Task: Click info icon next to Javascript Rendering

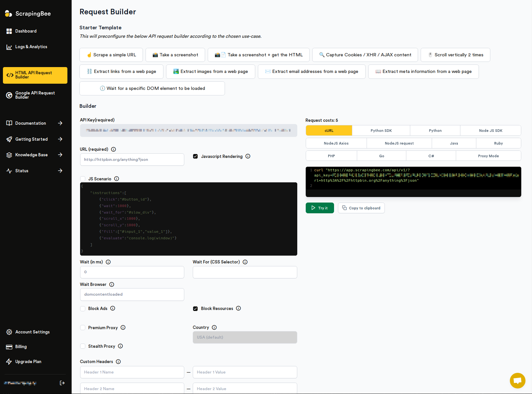Action: click(x=248, y=156)
